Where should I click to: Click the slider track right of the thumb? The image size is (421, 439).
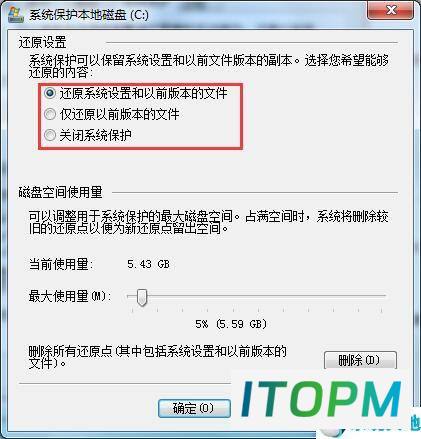coord(267,295)
